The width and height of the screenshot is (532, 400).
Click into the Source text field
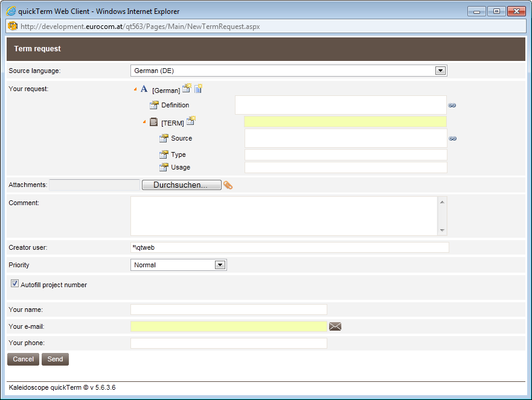coord(346,138)
